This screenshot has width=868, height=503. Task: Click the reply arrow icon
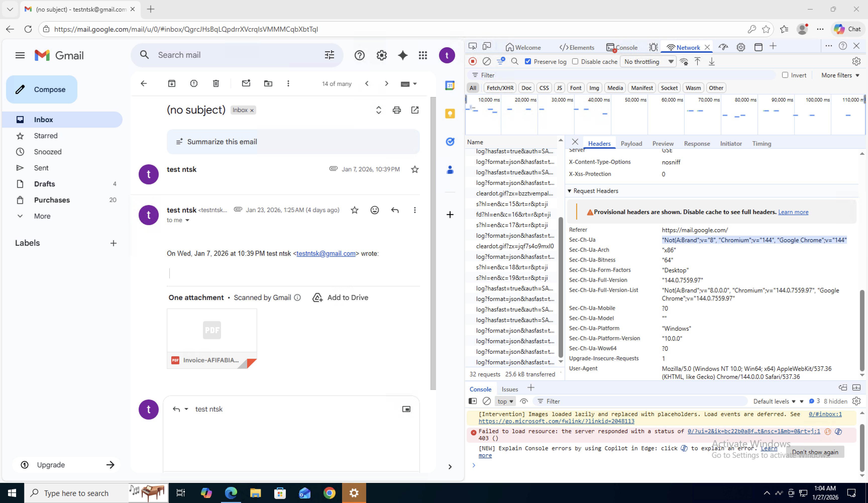click(x=395, y=210)
